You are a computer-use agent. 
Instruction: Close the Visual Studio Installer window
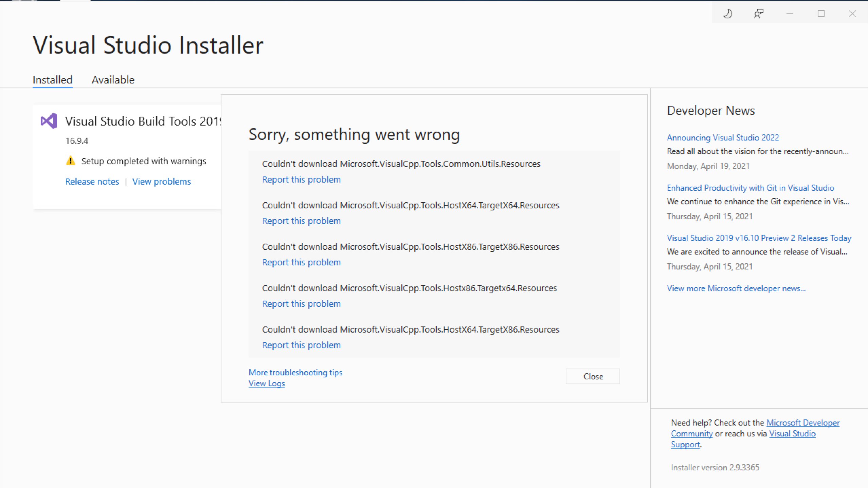(x=852, y=14)
